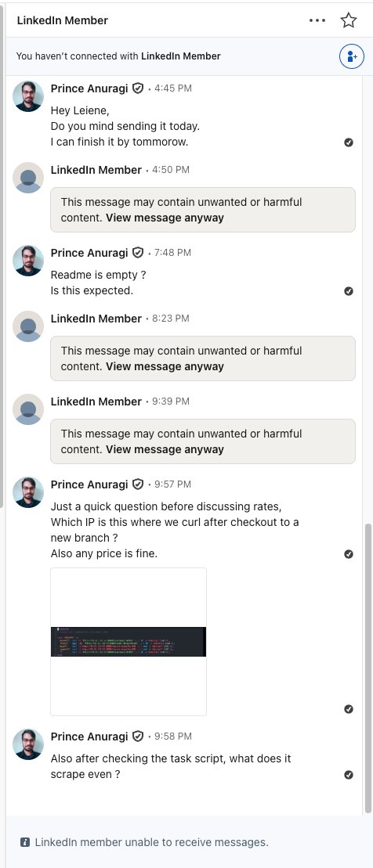The height and width of the screenshot is (868, 373).
Task: Click LinkedIn Member name at 9:39 PM
Action: click(96, 402)
